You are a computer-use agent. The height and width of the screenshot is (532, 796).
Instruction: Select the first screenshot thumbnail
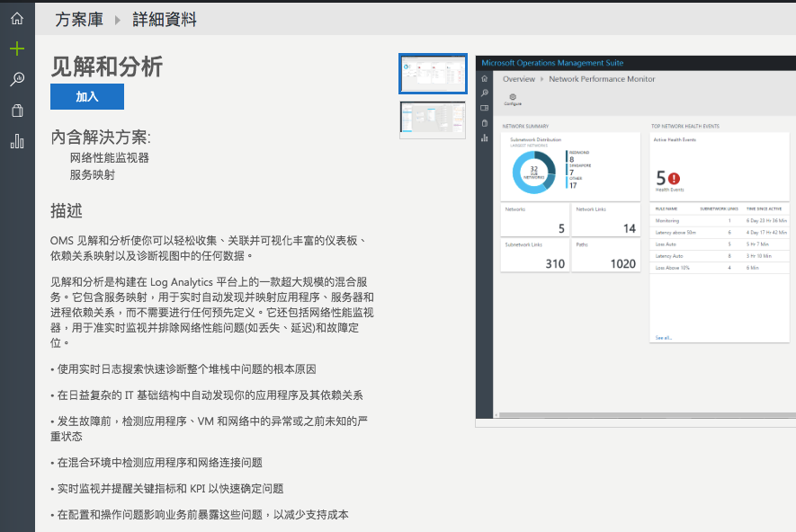[x=433, y=74]
